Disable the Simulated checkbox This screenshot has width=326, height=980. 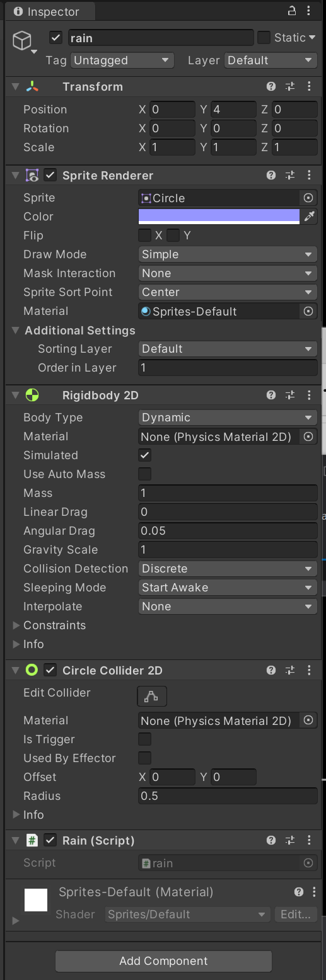[x=145, y=455]
